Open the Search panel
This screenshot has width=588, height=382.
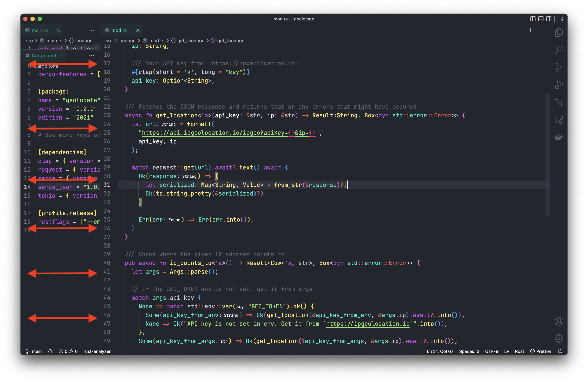click(x=559, y=50)
